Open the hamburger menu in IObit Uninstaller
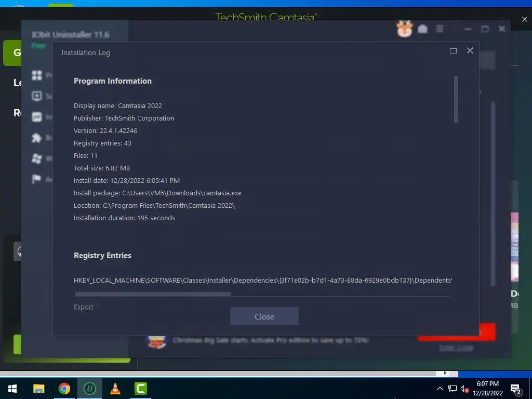 (440, 29)
